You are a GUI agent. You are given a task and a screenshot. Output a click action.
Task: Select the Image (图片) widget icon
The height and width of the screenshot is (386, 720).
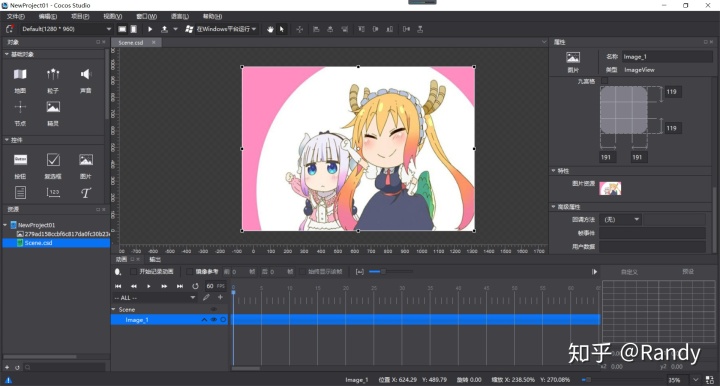pyautogui.click(x=85, y=160)
